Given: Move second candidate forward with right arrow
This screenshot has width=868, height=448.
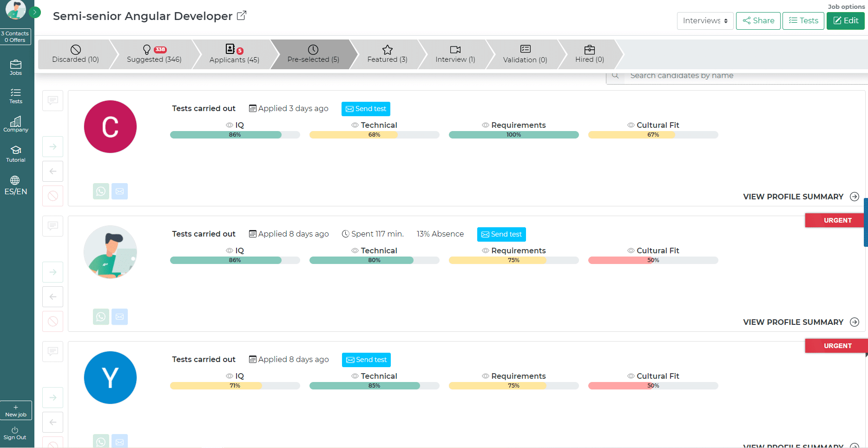Looking at the screenshot, I should coord(53,272).
